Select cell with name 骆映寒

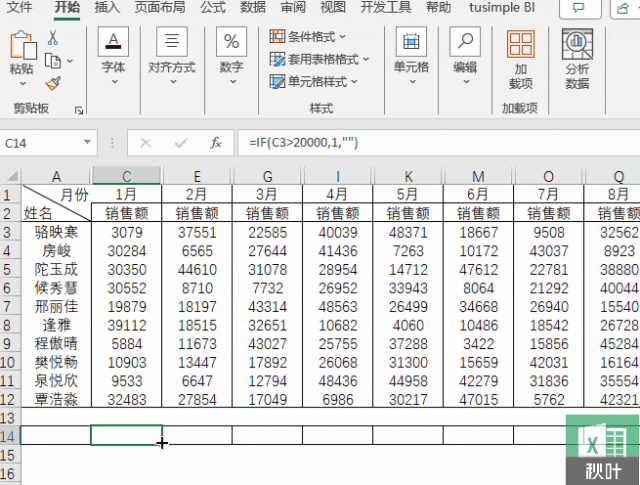pos(56,232)
